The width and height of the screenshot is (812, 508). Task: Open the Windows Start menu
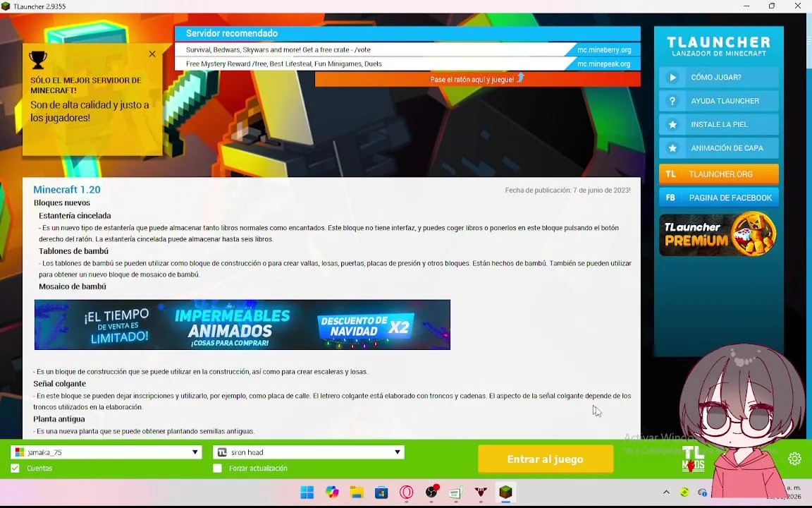click(307, 492)
